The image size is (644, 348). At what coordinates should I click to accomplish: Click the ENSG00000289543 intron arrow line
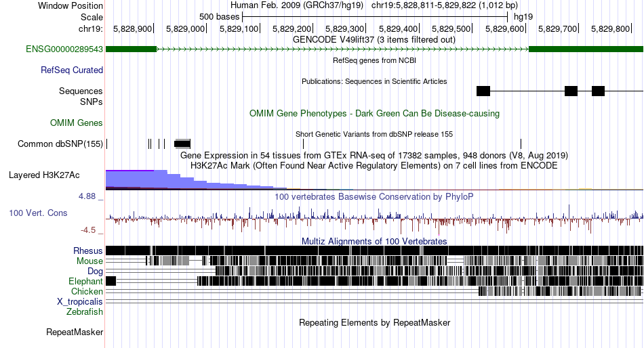pyautogui.click(x=342, y=49)
